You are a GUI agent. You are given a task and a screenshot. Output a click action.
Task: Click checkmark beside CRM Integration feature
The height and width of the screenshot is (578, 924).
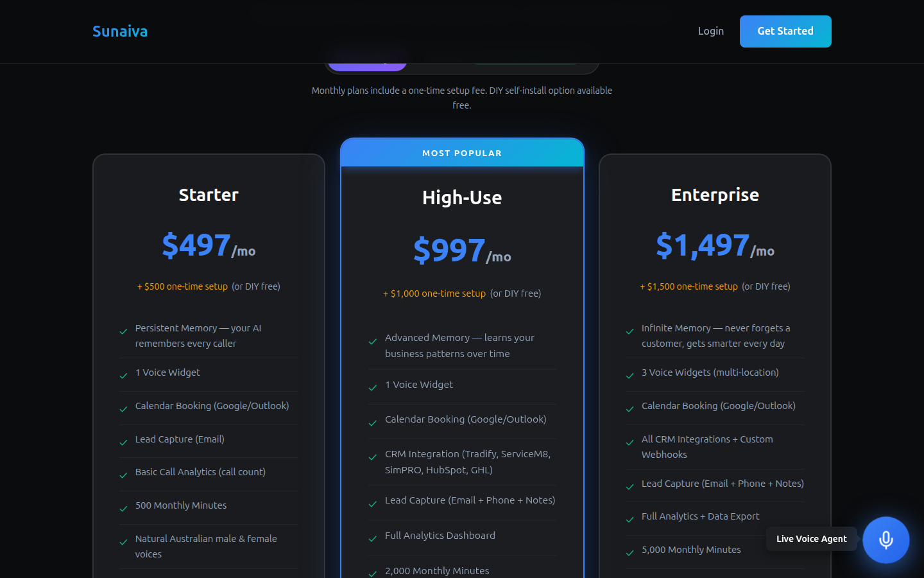coord(373,457)
